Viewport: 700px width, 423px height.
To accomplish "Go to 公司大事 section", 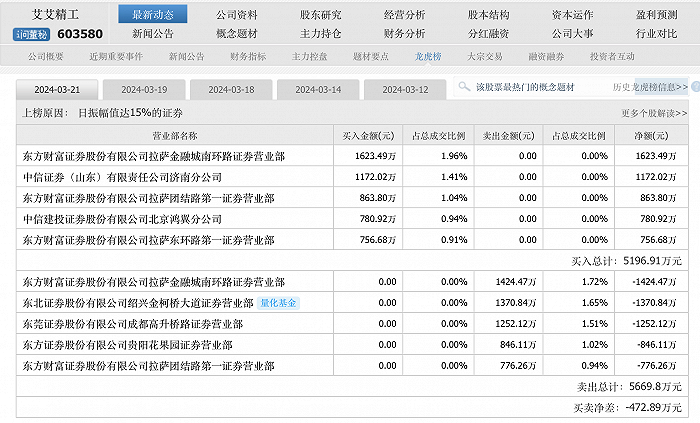I will point(572,33).
